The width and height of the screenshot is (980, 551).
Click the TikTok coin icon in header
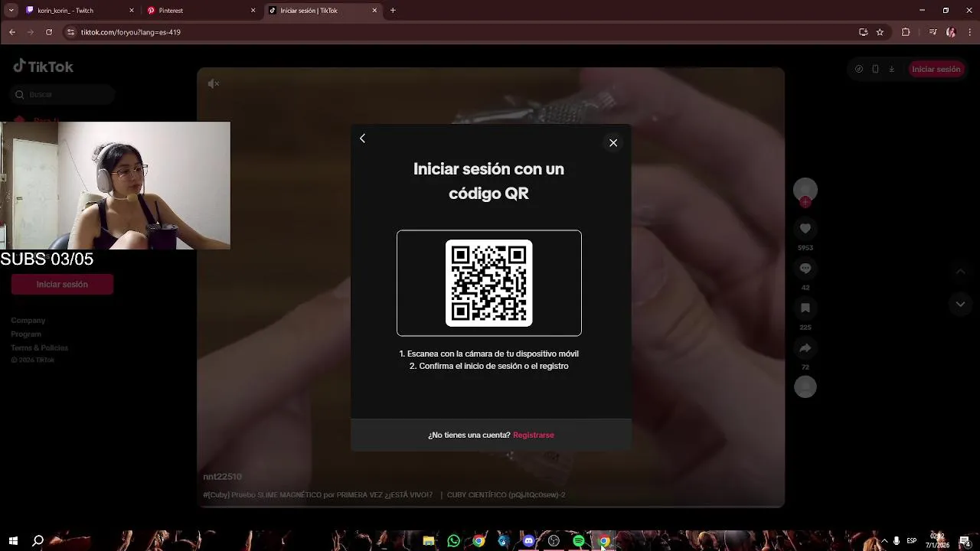pyautogui.click(x=859, y=69)
